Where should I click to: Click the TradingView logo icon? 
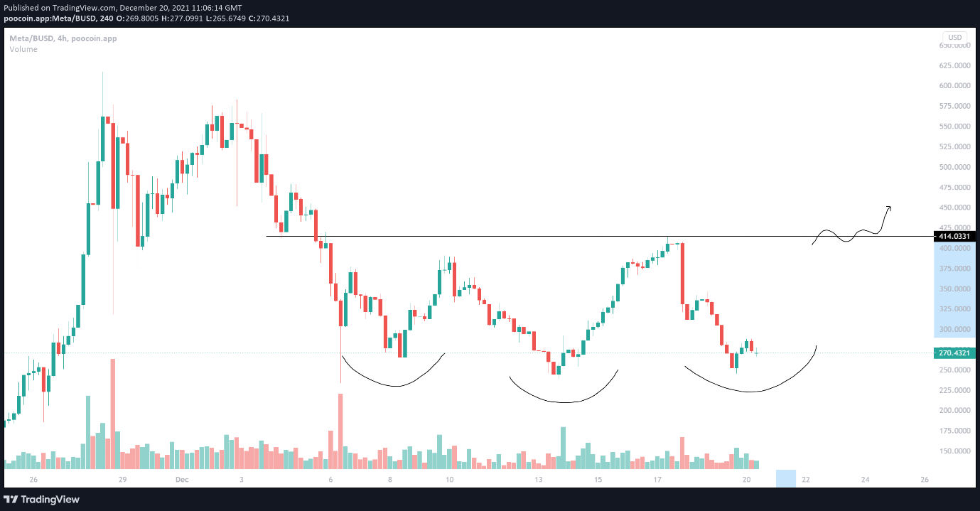pos(13,499)
